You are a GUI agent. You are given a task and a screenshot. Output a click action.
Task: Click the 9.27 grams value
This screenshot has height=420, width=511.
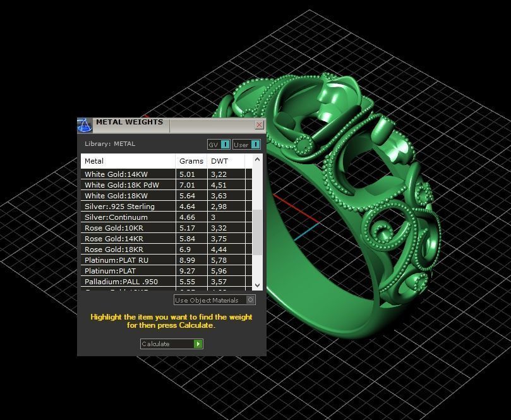(x=188, y=271)
